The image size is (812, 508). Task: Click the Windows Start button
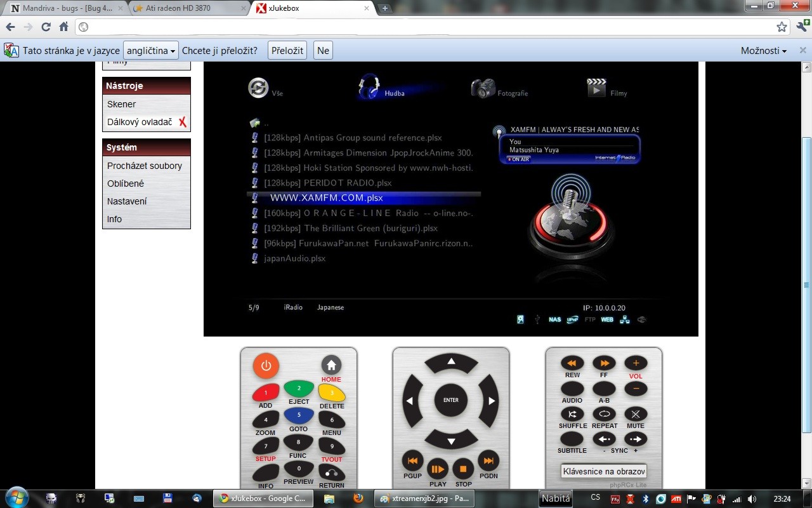16,498
